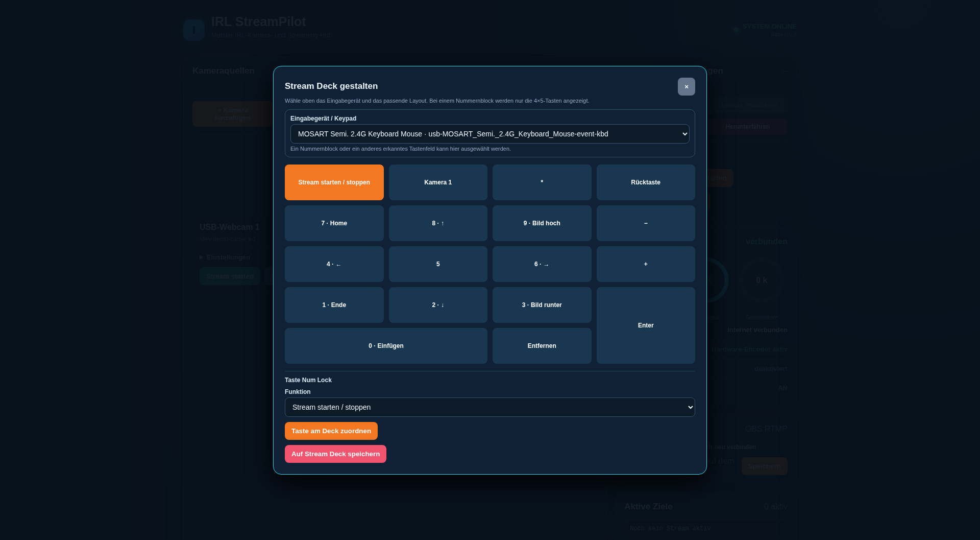
Task: Click the 'Internet verbunden' status line
Action: [757, 330]
